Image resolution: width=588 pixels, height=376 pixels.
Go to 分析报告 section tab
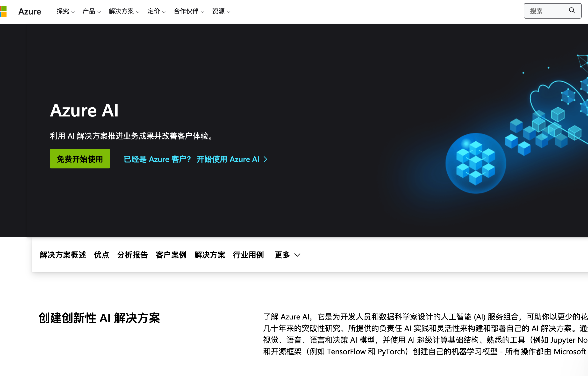[132, 255]
